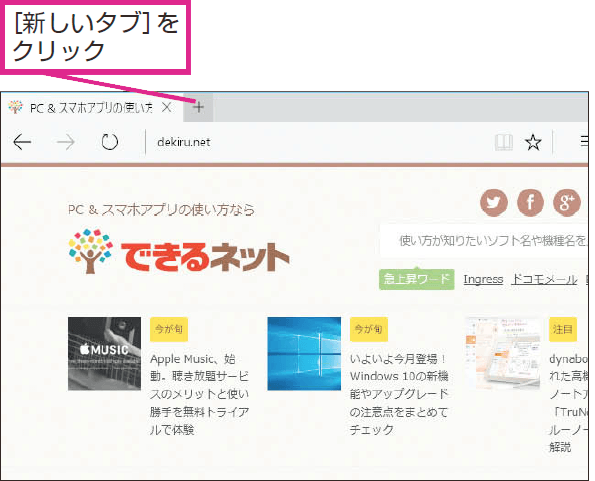Viewport: 595px width, 481px height.
Task: Open the Apple Music、始動 article link
Action: (x=199, y=394)
